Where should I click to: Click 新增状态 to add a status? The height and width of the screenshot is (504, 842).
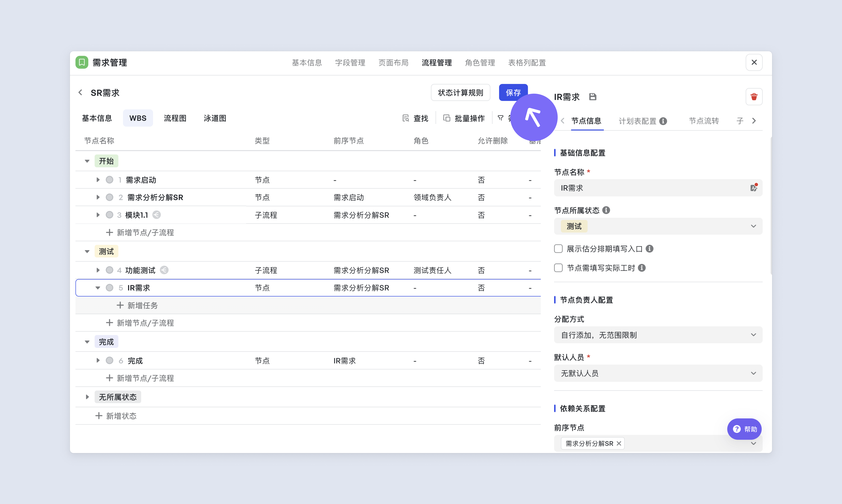116,416
